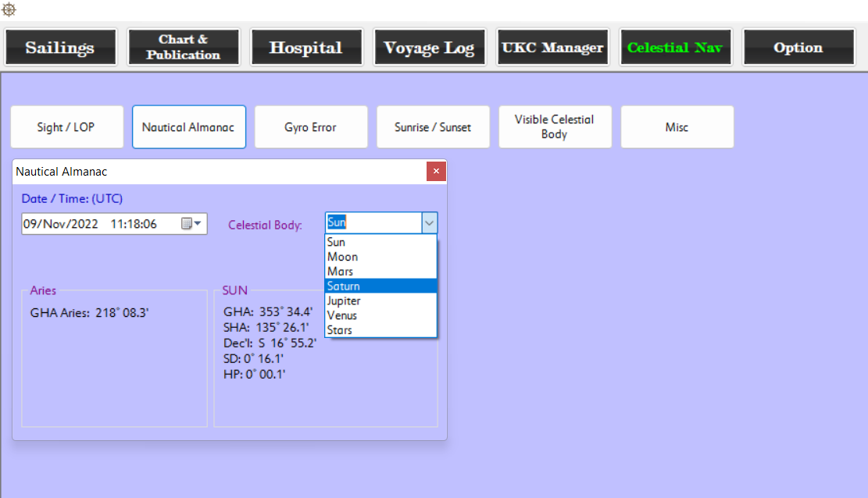
Task: Click the ship wheel app icon
Action: [x=9, y=9]
